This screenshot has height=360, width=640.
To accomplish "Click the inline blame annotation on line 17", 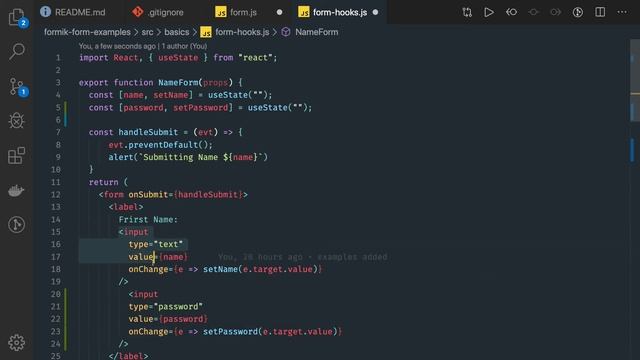I will click(302, 257).
